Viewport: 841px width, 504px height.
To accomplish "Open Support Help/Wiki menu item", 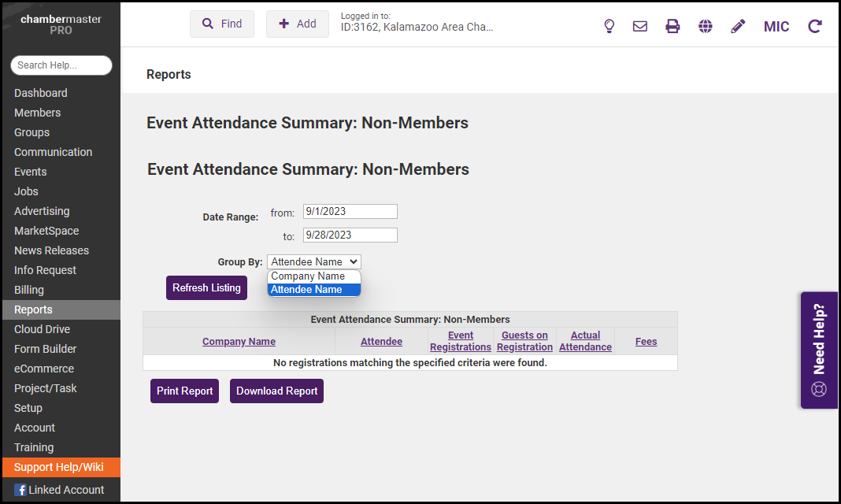I will tap(59, 467).
